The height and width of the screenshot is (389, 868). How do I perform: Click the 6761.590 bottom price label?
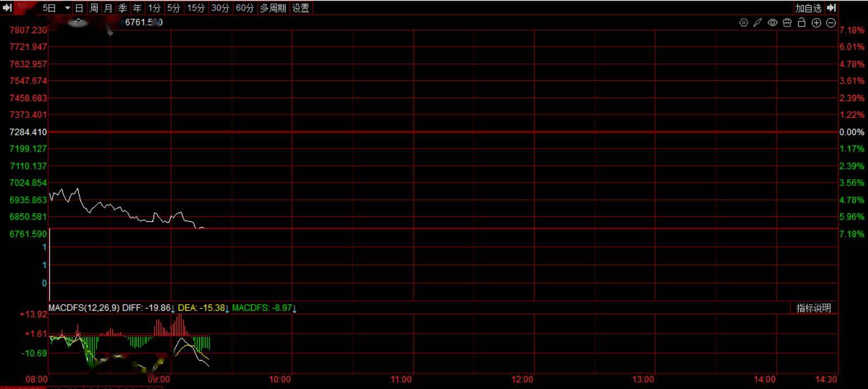pyautogui.click(x=28, y=234)
